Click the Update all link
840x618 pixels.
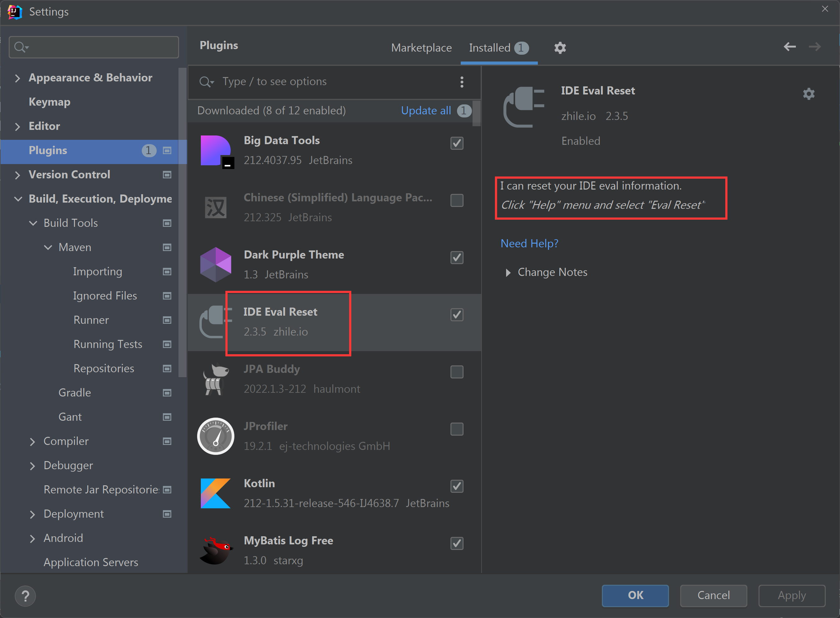[x=426, y=111]
